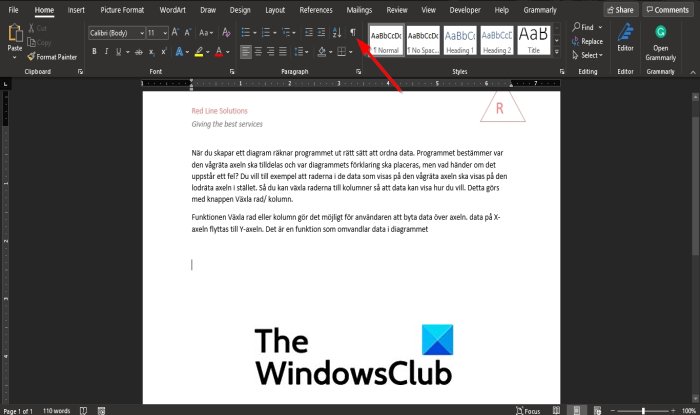Image resolution: width=700 pixels, height=415 pixels.
Task: Expand the Bullets list dropdown
Action: pyautogui.click(x=254, y=33)
